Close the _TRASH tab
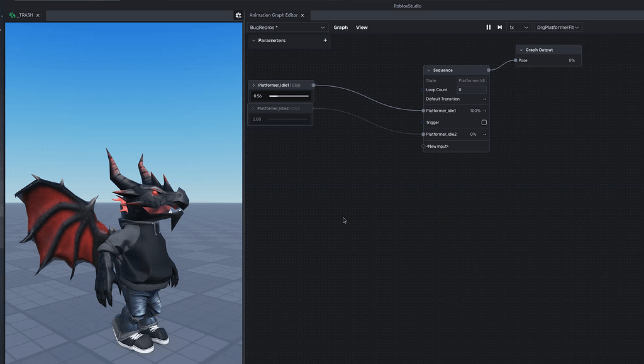The width and height of the screenshot is (644, 364). coord(38,15)
